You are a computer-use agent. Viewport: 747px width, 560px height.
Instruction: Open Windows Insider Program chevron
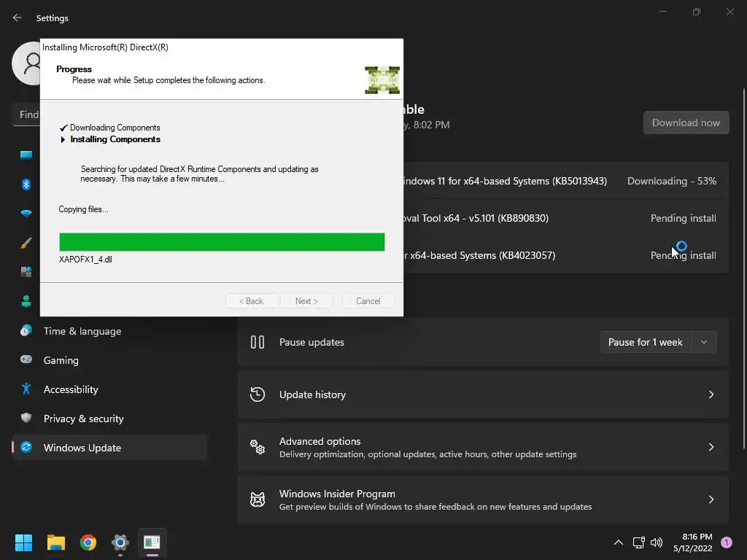tap(711, 499)
